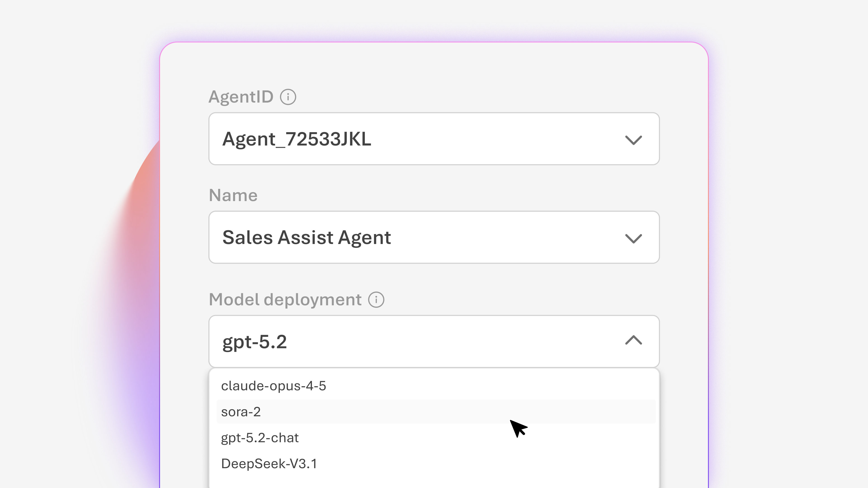The width and height of the screenshot is (868, 488).
Task: Click the Model deployment info icon
Action: [376, 299]
